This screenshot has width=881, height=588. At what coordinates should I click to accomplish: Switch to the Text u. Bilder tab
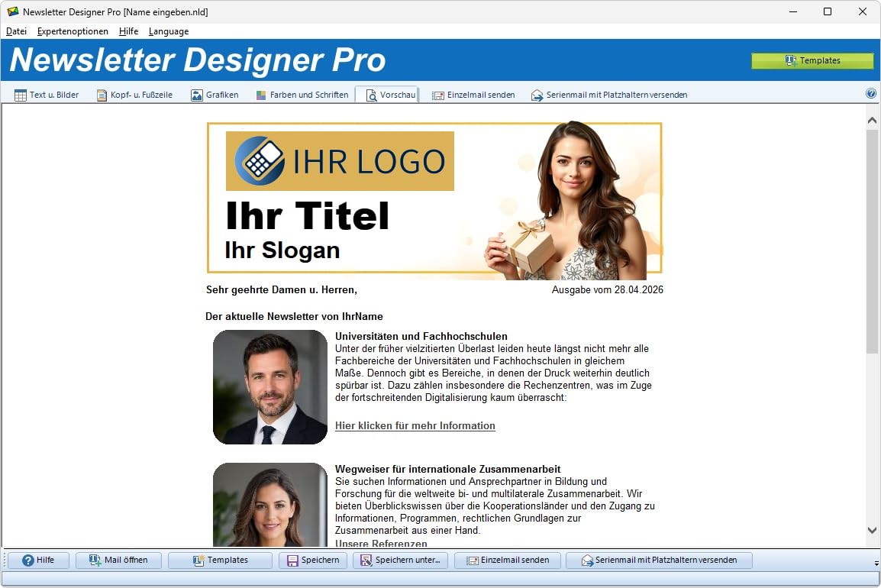47,95
